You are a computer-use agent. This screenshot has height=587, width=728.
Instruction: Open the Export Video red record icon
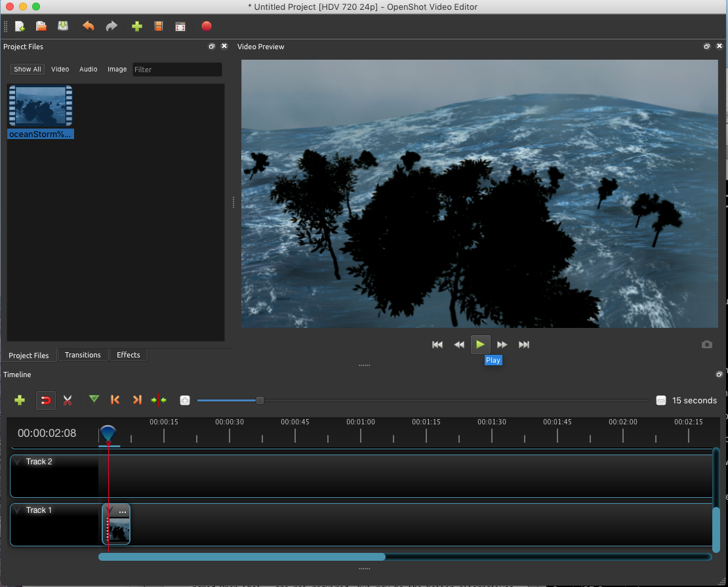207,26
